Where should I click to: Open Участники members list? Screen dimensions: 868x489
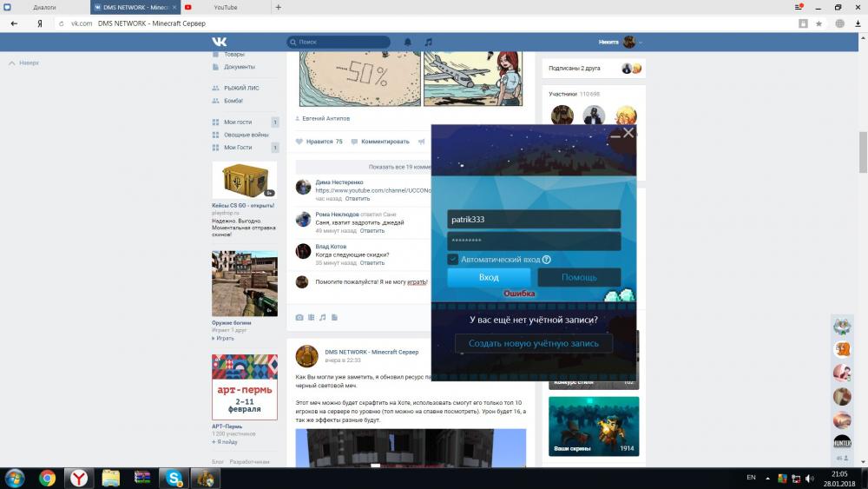[x=563, y=94]
